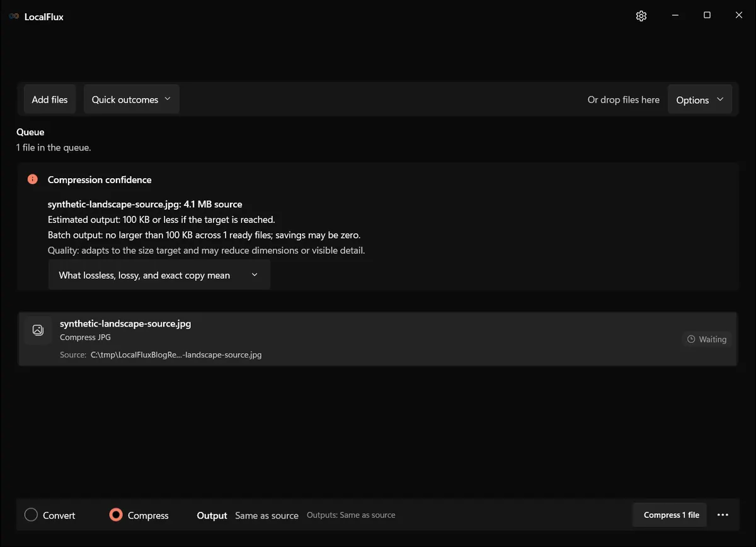Viewport: 756px width, 547px height.
Task: Select the Compress radio button
Action: pos(115,515)
